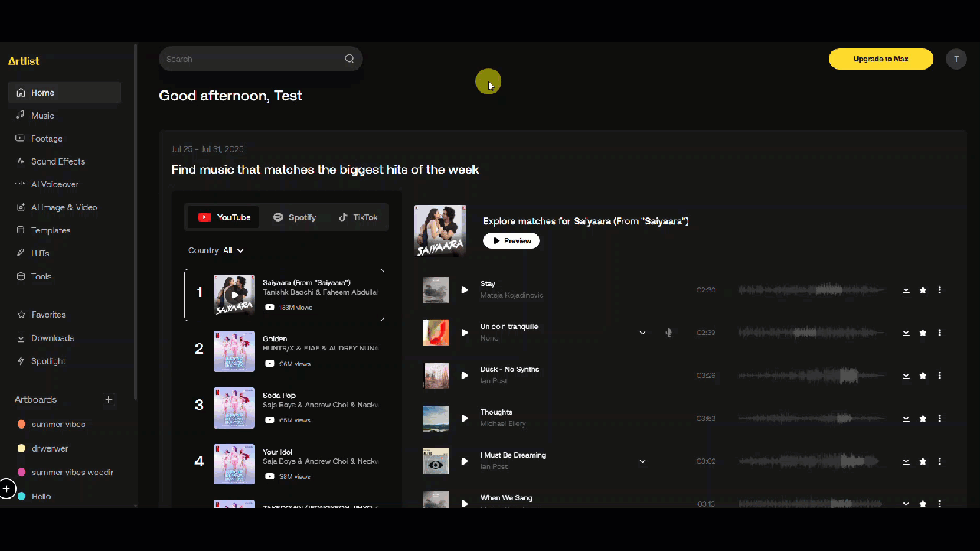Click the search magnifier icon
This screenshot has height=551, width=980.
coord(349,59)
